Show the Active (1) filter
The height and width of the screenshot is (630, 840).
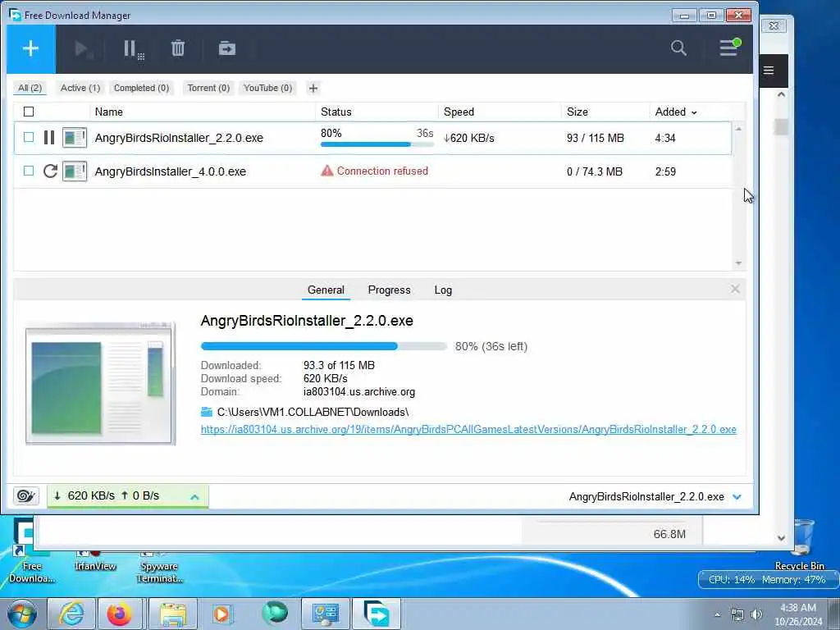point(80,88)
